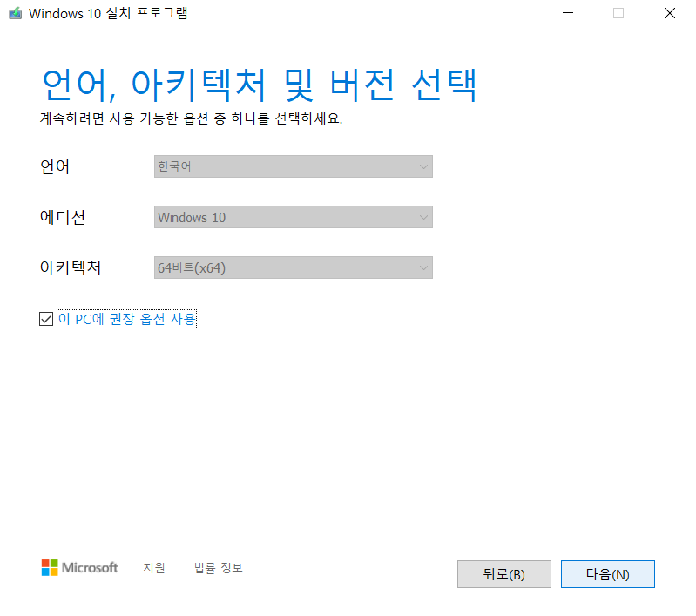This screenshot has height=616, width=696.
Task: Click the '이 PC에 권장 옵션 사용' label text
Action: pyautogui.click(x=127, y=319)
